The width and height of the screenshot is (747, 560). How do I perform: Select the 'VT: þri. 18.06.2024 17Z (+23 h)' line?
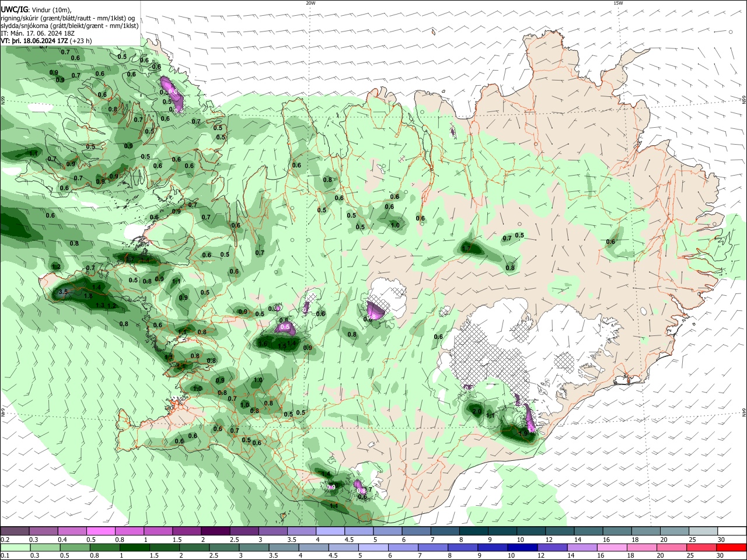point(46,41)
